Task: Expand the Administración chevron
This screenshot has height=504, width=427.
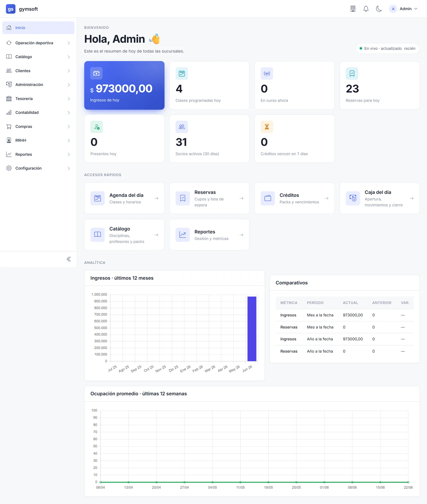Action: (69, 85)
